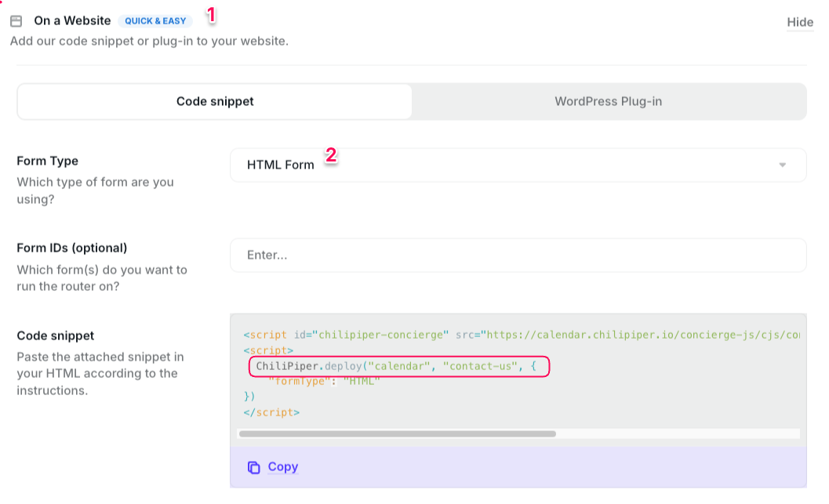Click 'Paste the attached snippet' instructions text

coord(100,374)
